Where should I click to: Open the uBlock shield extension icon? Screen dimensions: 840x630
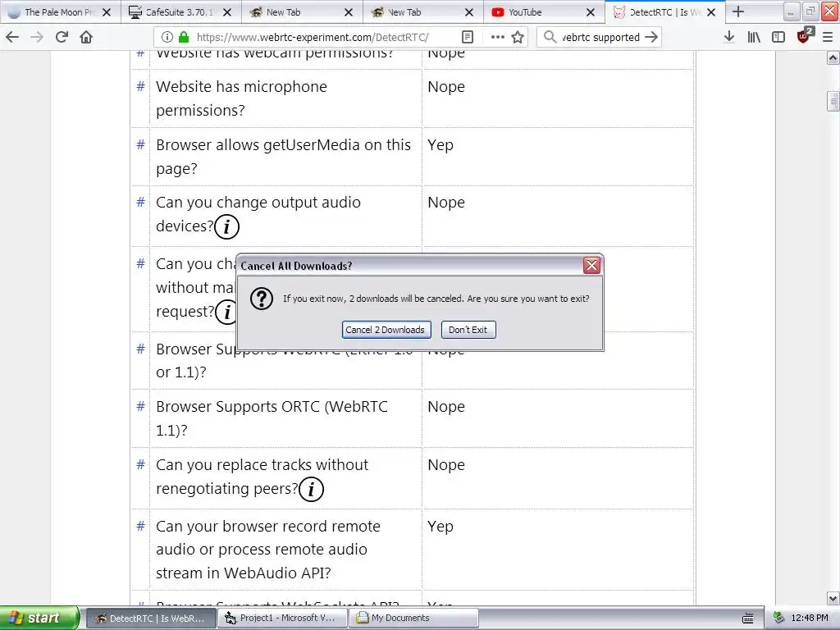(805, 35)
